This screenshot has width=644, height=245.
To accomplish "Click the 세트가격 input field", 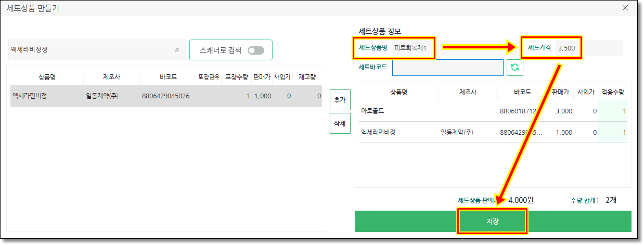I will [x=566, y=48].
